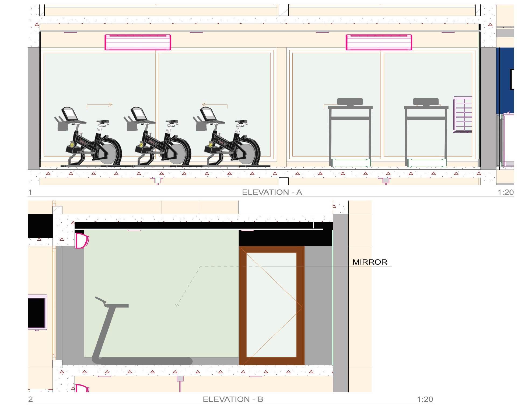Select the middle exercise bike
This screenshot has height=407, width=532.
point(157,136)
